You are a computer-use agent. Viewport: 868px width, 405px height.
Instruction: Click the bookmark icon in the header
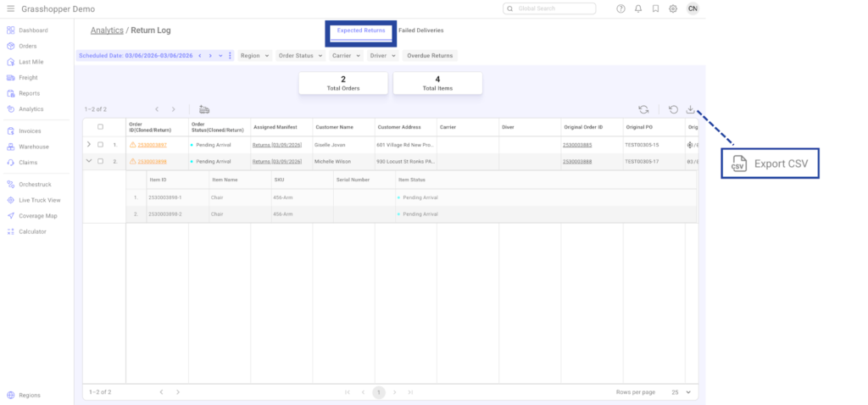(x=655, y=8)
